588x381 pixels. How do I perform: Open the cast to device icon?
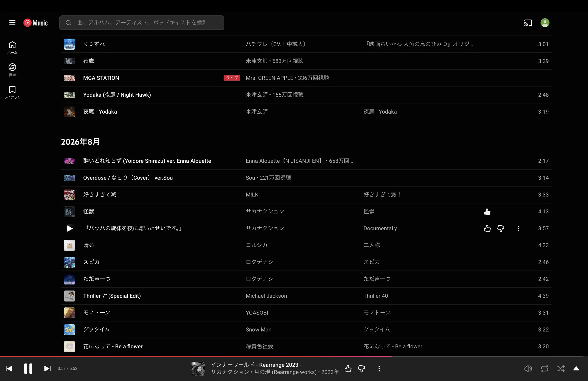[528, 23]
